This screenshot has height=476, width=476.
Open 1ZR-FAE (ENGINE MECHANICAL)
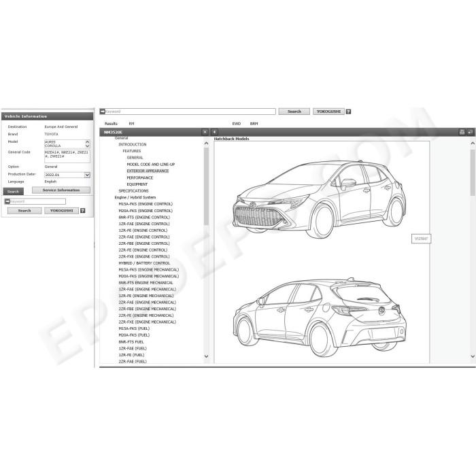(x=148, y=289)
